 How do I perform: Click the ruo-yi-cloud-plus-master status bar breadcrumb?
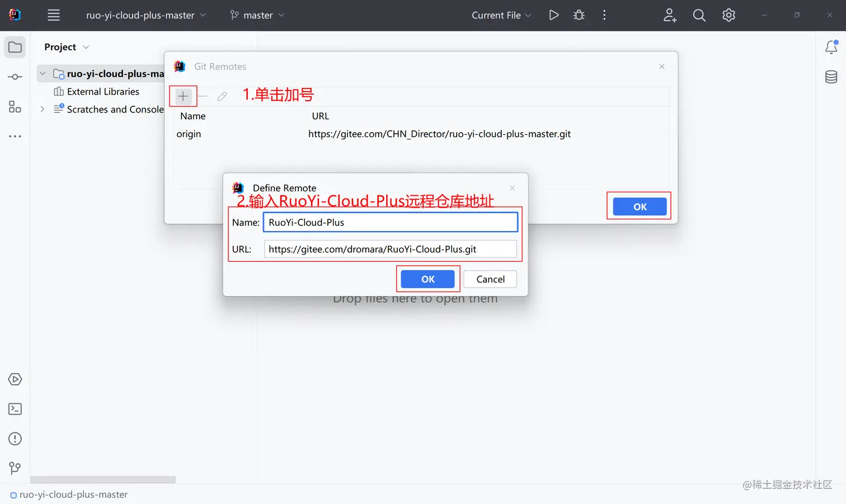(x=69, y=494)
